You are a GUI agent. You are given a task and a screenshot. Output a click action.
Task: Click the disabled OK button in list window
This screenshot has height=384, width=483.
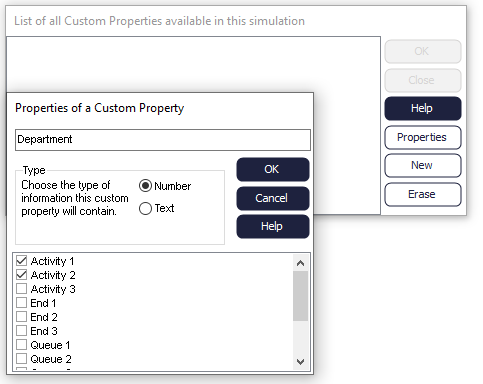click(x=423, y=51)
